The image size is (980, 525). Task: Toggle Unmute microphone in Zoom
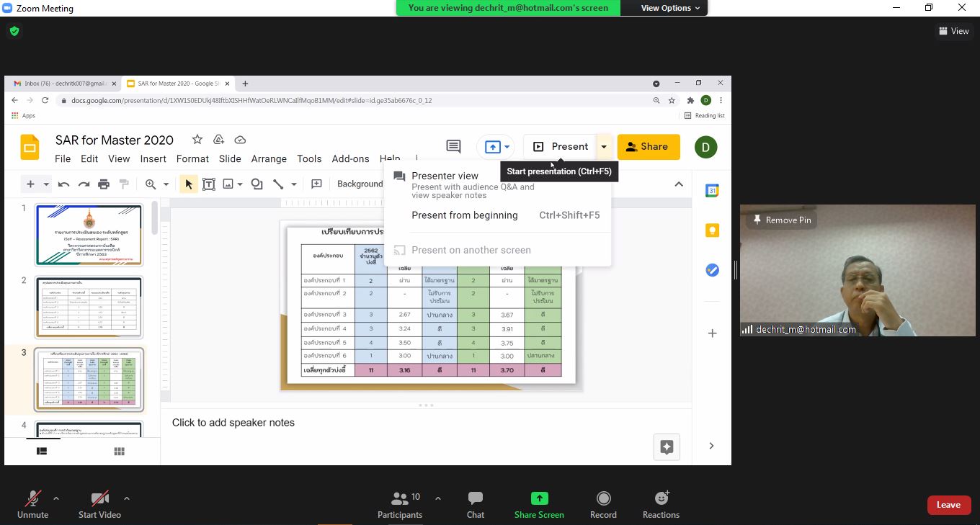click(32, 504)
